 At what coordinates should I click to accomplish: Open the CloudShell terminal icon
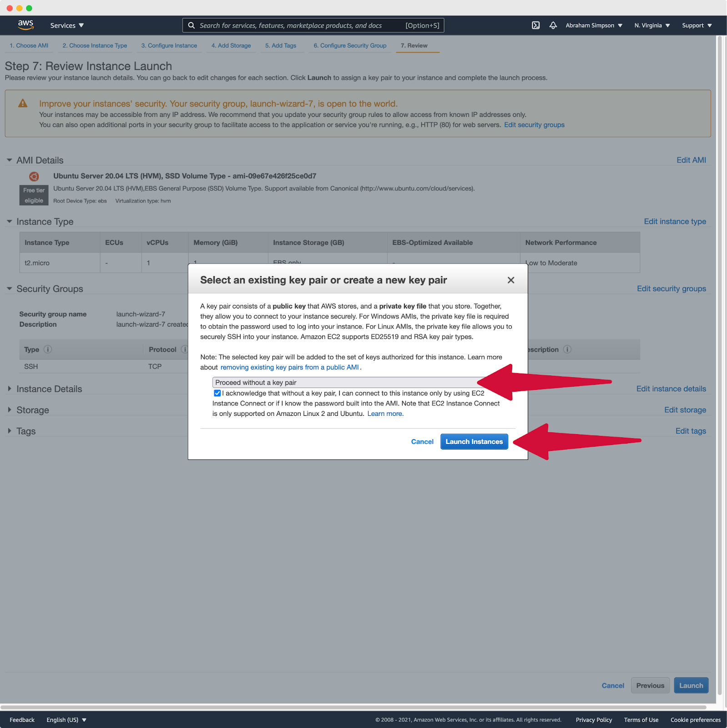[536, 25]
